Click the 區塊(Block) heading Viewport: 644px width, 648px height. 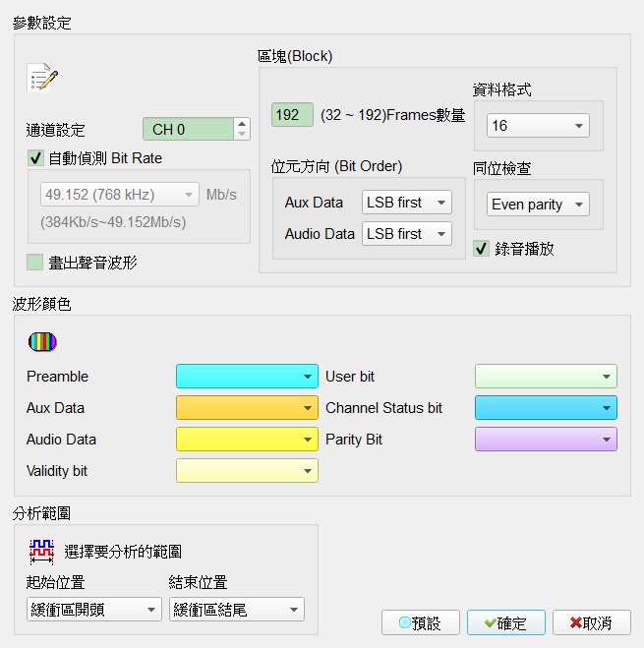pos(295,56)
